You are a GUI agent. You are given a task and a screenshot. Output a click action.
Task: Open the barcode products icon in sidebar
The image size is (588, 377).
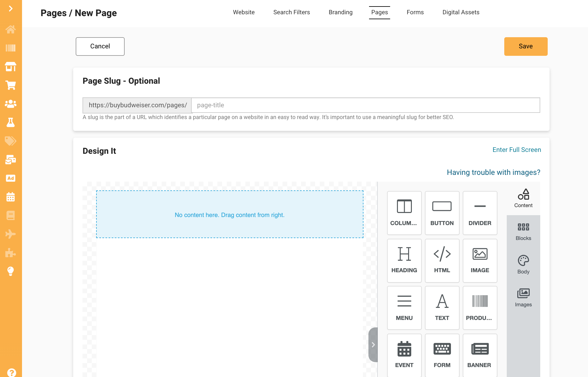click(11, 48)
